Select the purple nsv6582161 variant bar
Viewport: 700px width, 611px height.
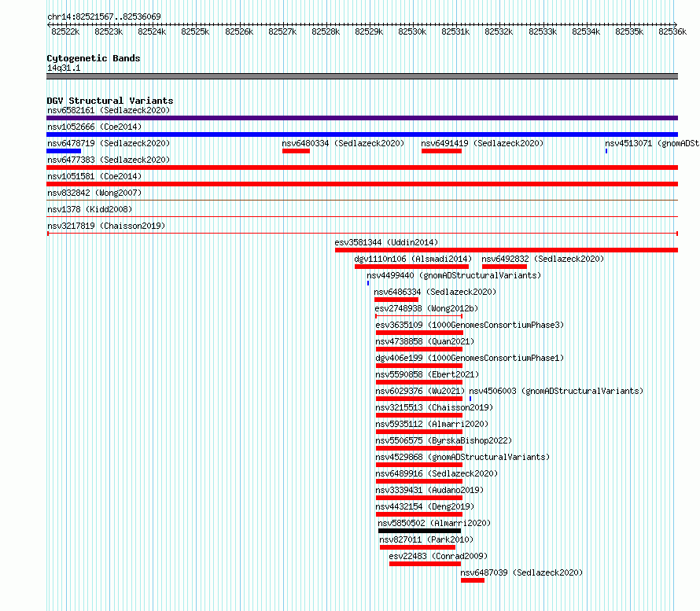tap(362, 118)
